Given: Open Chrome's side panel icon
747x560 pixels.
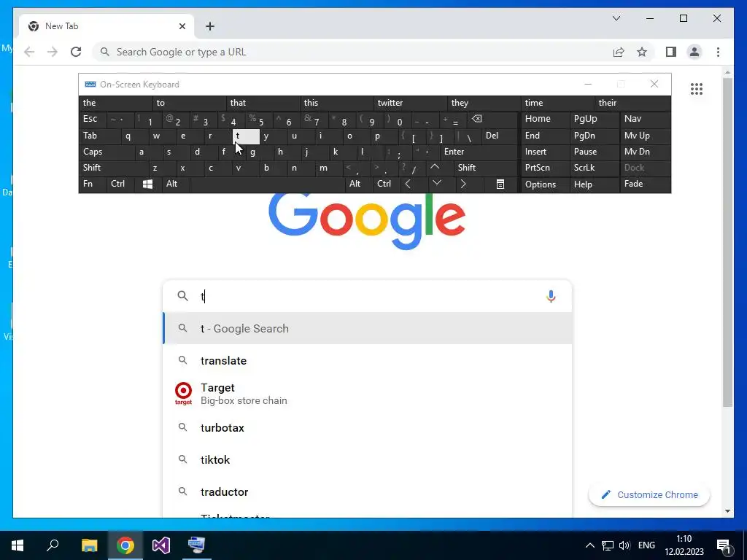Looking at the screenshot, I should pyautogui.click(x=671, y=52).
